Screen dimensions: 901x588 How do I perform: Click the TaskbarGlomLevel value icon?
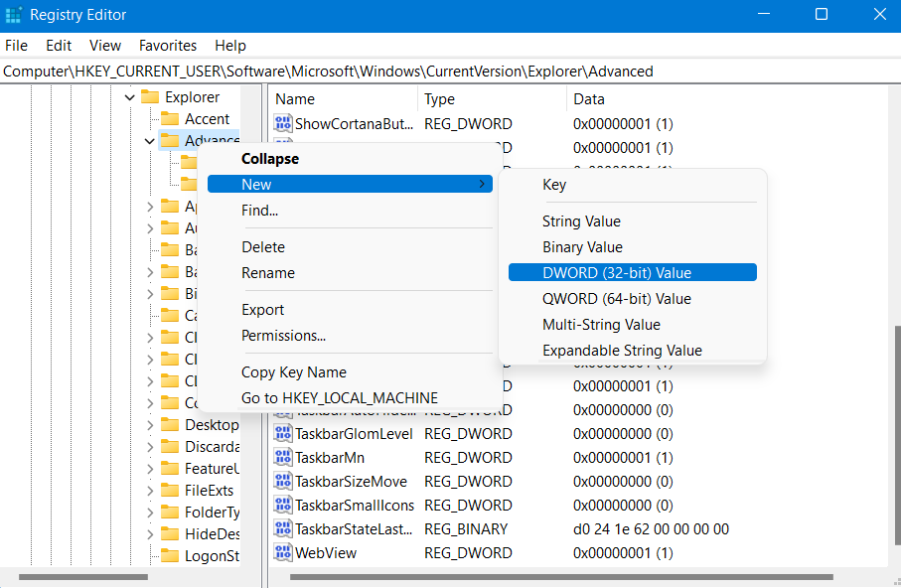point(282,433)
